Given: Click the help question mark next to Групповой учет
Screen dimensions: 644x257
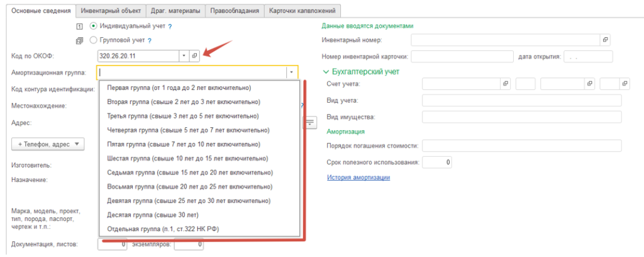Looking at the screenshot, I should click(150, 41).
